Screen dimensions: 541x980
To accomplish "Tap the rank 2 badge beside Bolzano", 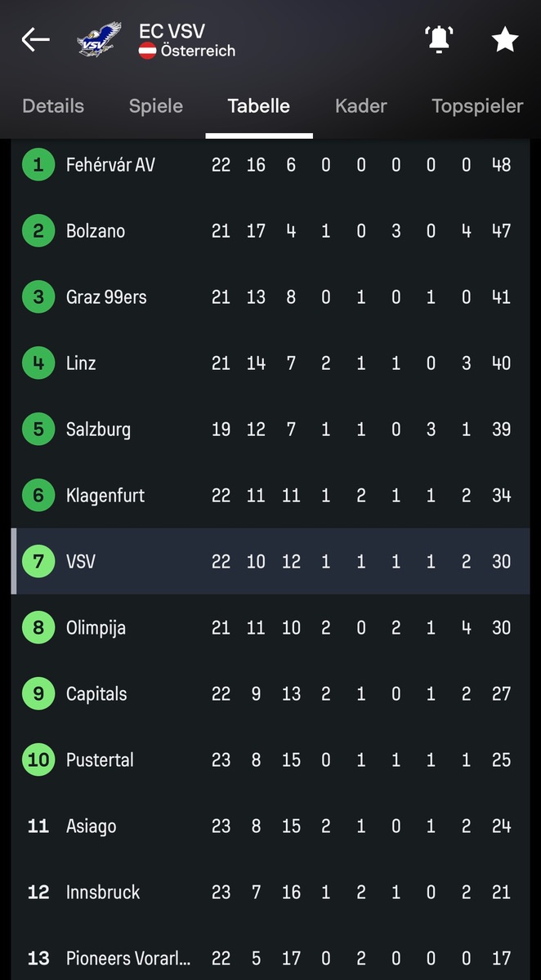I will click(x=38, y=231).
